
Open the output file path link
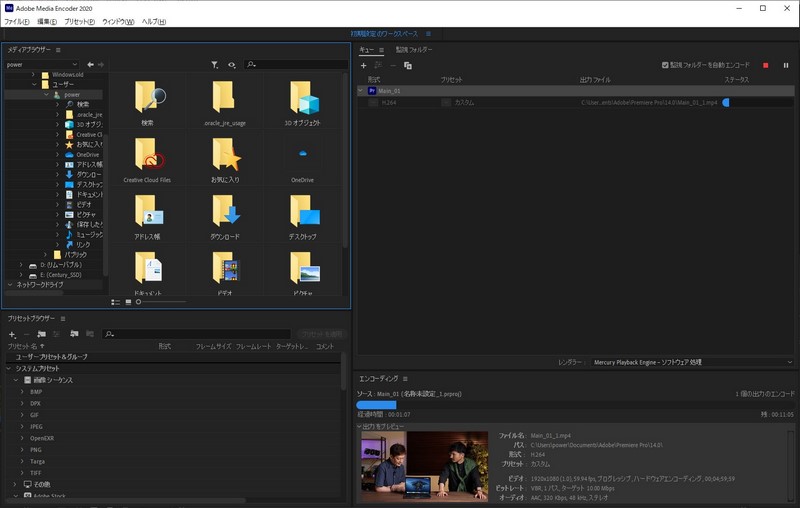(x=649, y=103)
